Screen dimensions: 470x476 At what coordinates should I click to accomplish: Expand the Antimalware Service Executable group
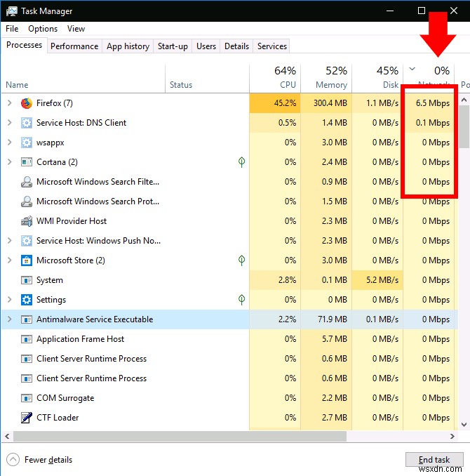9,319
